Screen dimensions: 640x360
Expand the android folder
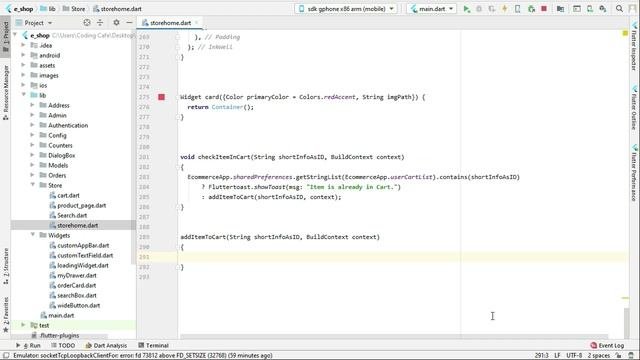click(x=23, y=55)
